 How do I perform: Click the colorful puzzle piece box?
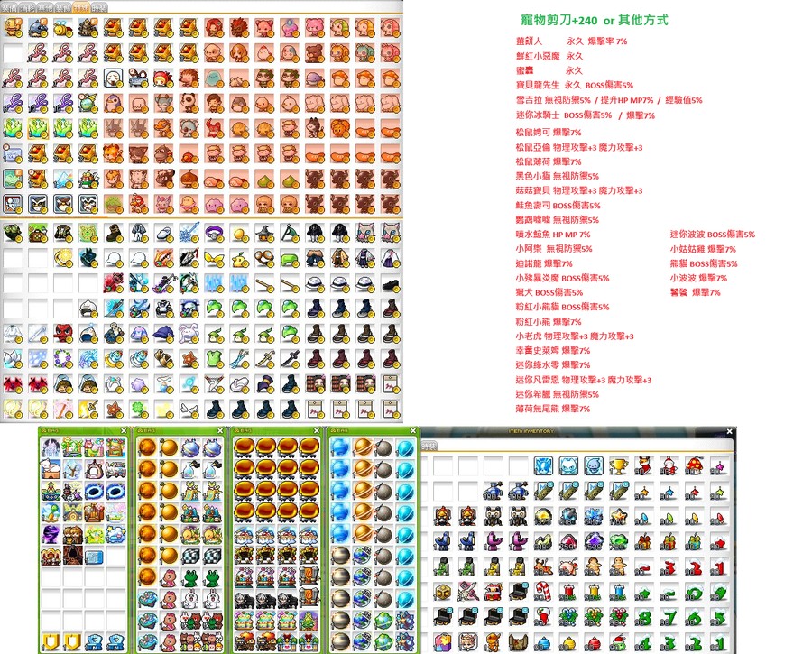click(442, 642)
